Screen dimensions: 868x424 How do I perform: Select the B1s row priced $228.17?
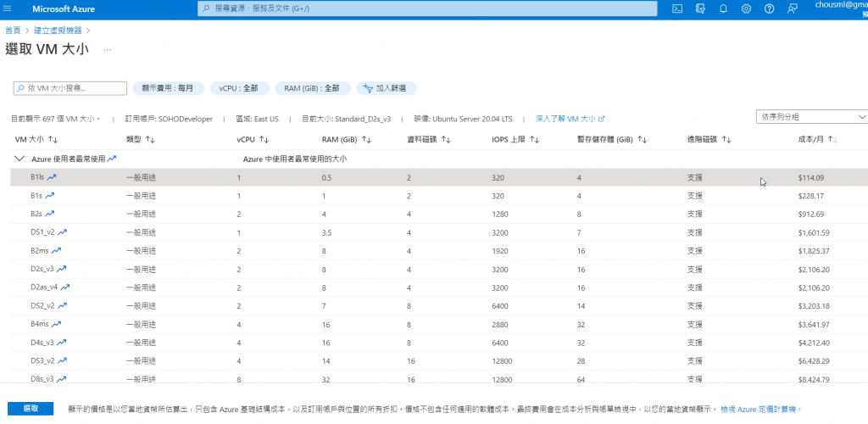coord(439,195)
